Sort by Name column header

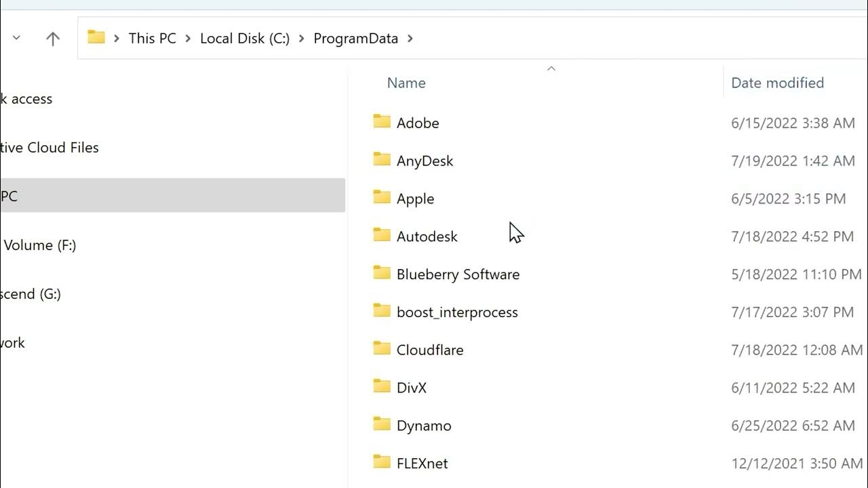click(x=406, y=83)
